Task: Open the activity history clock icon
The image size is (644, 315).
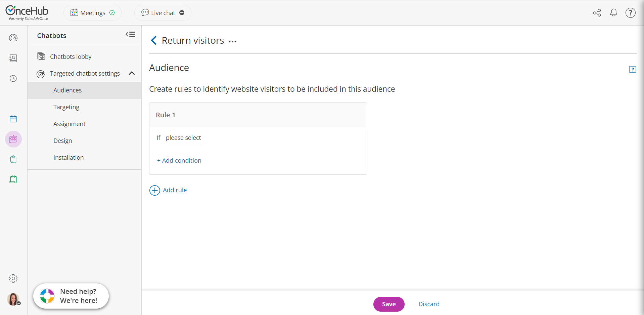Action: [x=13, y=78]
